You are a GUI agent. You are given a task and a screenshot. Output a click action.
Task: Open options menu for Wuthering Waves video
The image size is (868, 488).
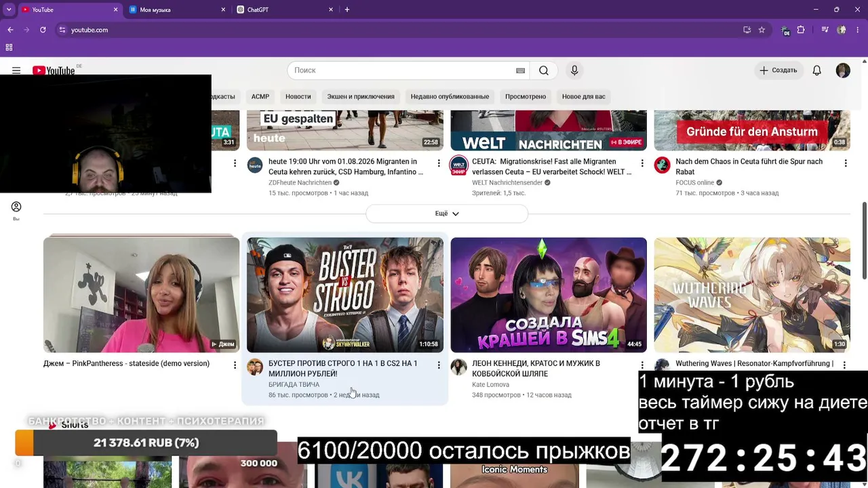[844, 365]
